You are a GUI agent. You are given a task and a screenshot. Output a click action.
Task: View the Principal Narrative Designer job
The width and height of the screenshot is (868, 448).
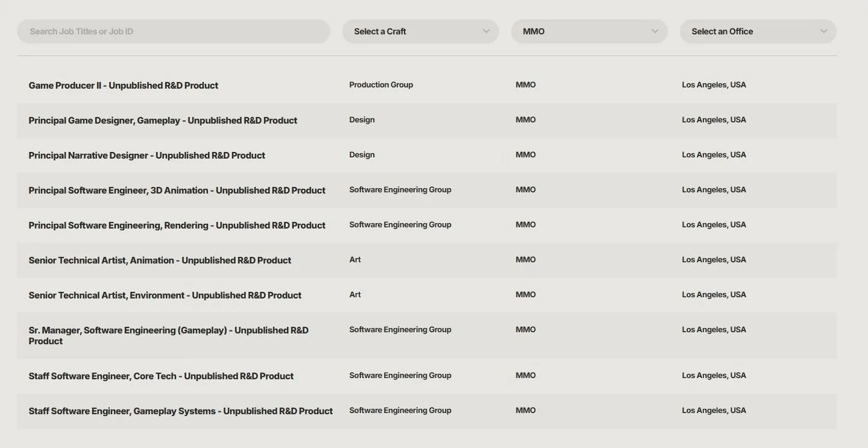tap(146, 156)
